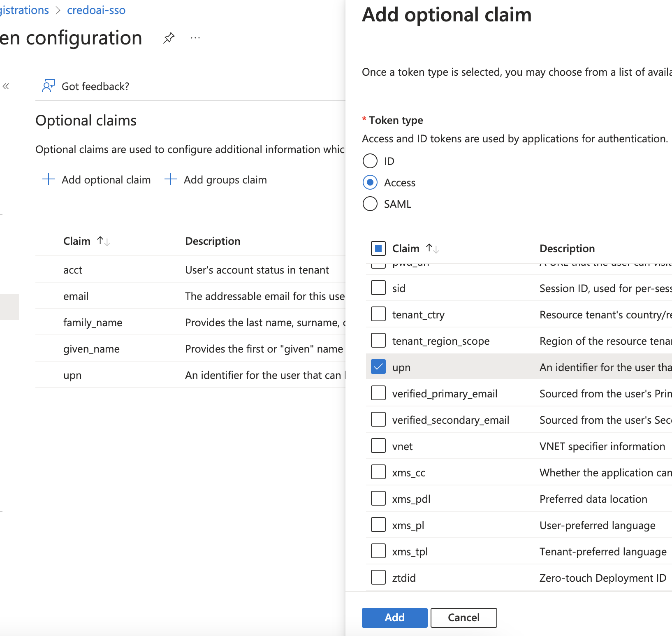Check the sid claim checkbox
The image size is (672, 636).
[378, 288]
